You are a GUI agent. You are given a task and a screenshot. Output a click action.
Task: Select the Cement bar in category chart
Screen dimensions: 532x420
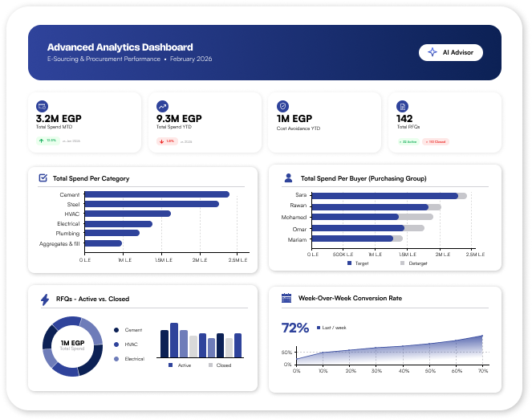point(156,194)
